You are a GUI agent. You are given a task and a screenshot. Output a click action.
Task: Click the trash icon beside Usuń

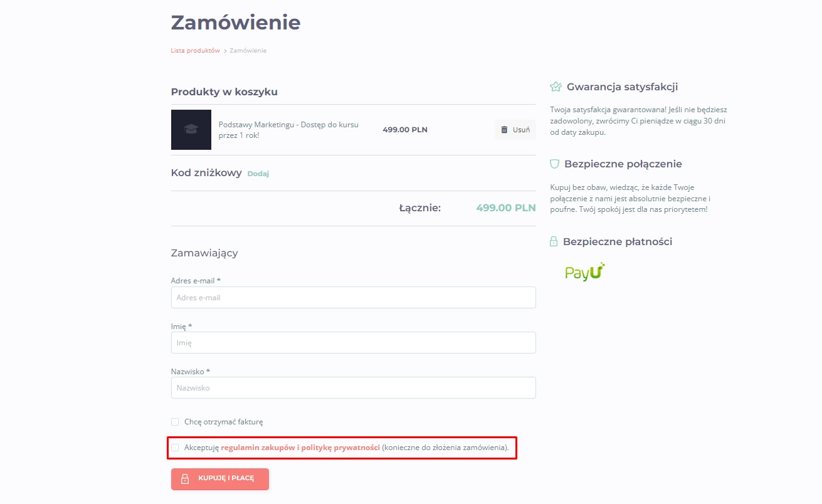pos(504,130)
